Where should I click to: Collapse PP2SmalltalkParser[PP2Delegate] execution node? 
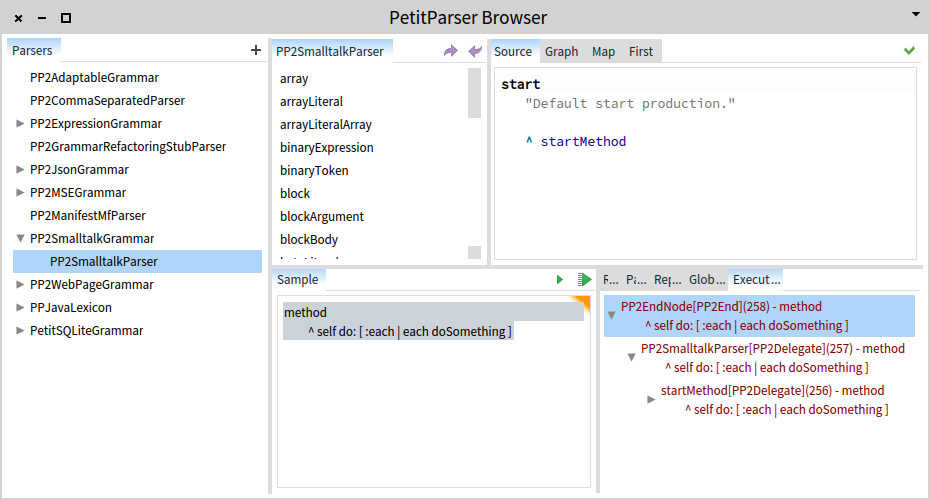tap(632, 358)
